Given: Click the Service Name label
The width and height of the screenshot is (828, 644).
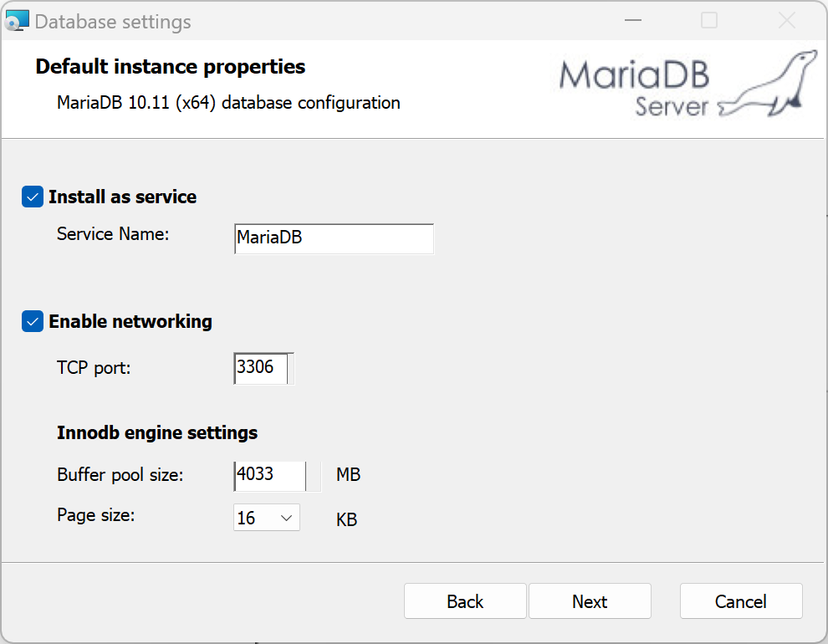Looking at the screenshot, I should [x=113, y=234].
